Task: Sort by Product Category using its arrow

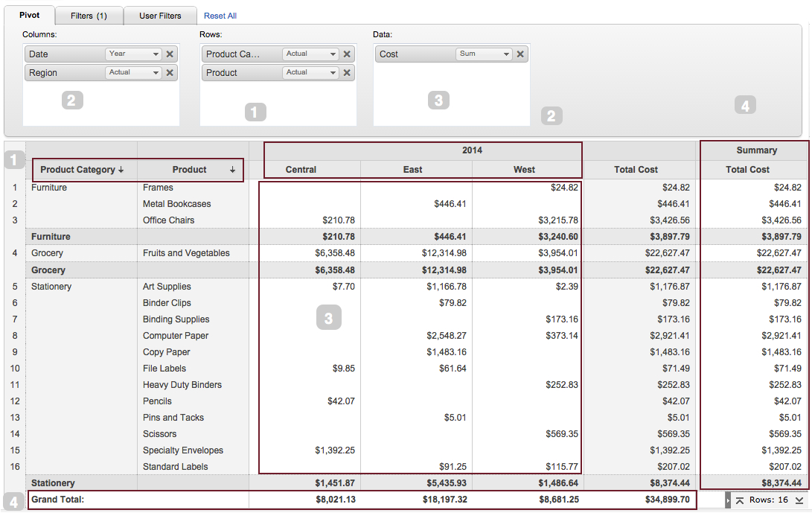Action: (121, 171)
